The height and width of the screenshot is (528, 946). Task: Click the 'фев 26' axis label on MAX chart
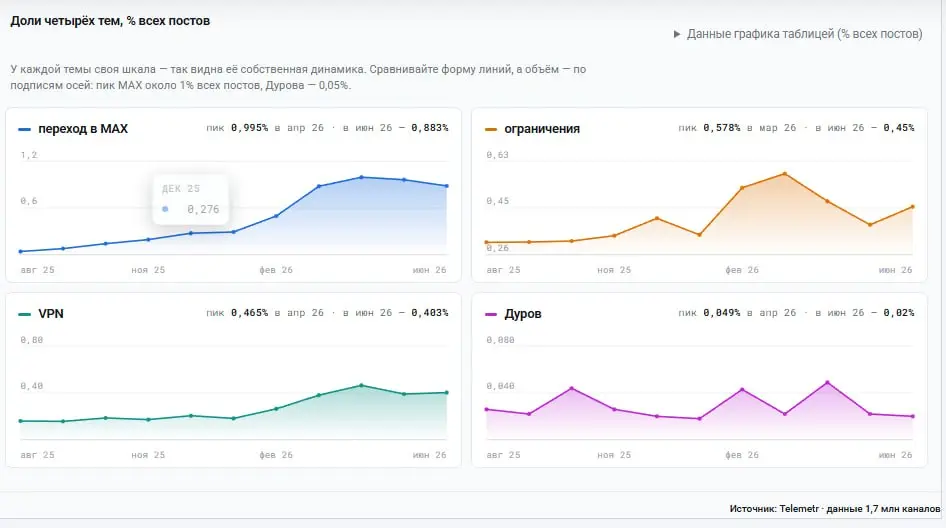(x=276, y=270)
